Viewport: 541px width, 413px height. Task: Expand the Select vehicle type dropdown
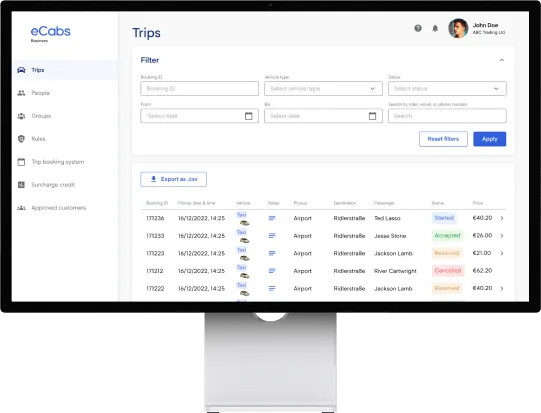(323, 89)
